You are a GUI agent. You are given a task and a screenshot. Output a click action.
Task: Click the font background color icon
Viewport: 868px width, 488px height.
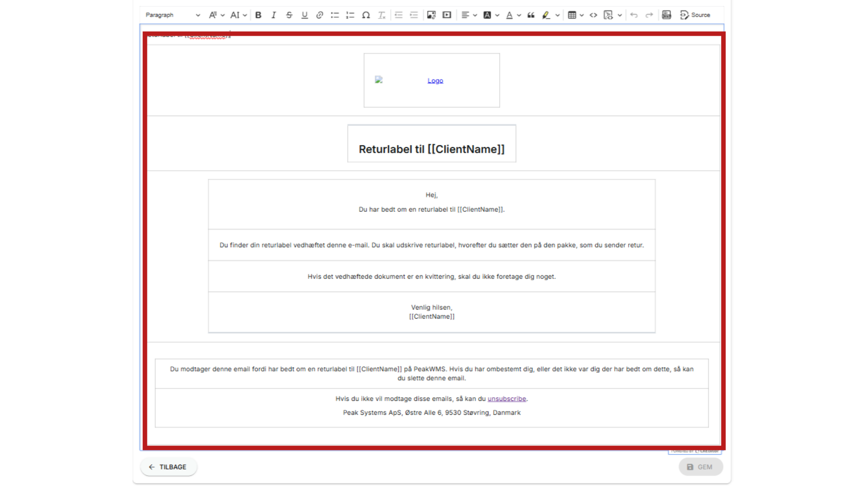(487, 15)
